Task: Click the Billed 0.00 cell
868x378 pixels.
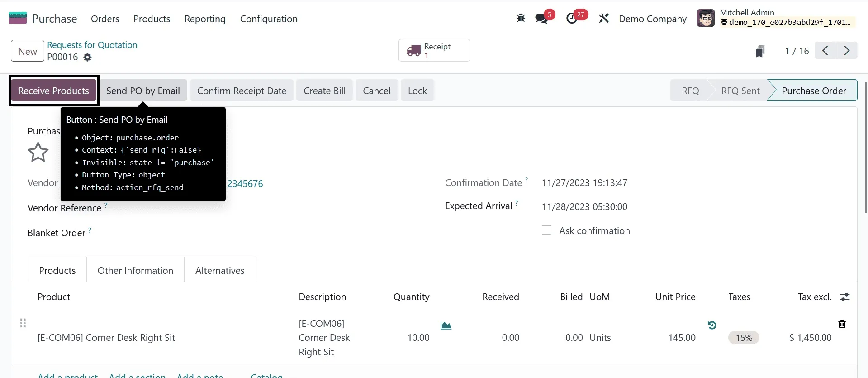Action: tap(574, 338)
